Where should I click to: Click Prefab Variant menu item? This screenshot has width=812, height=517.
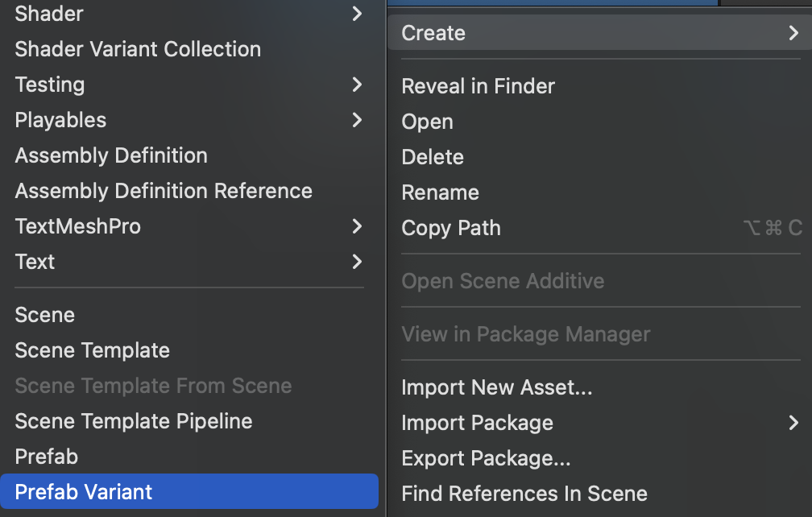coord(84,492)
